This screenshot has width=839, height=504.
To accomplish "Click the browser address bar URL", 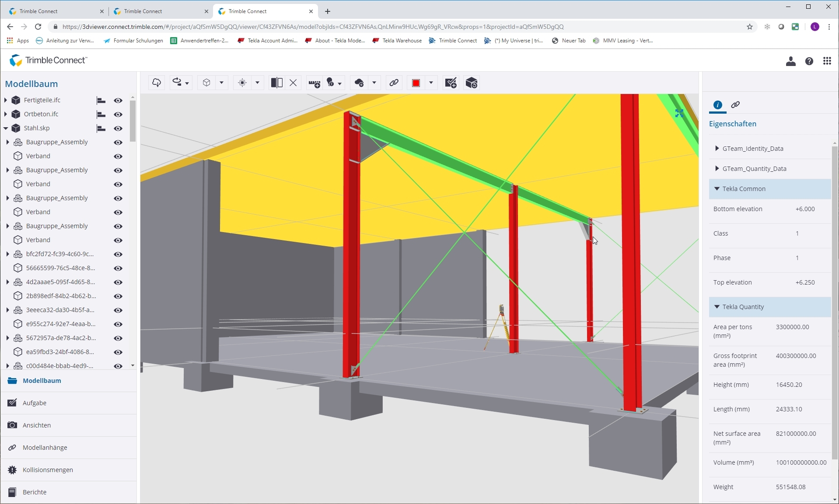I will click(313, 27).
